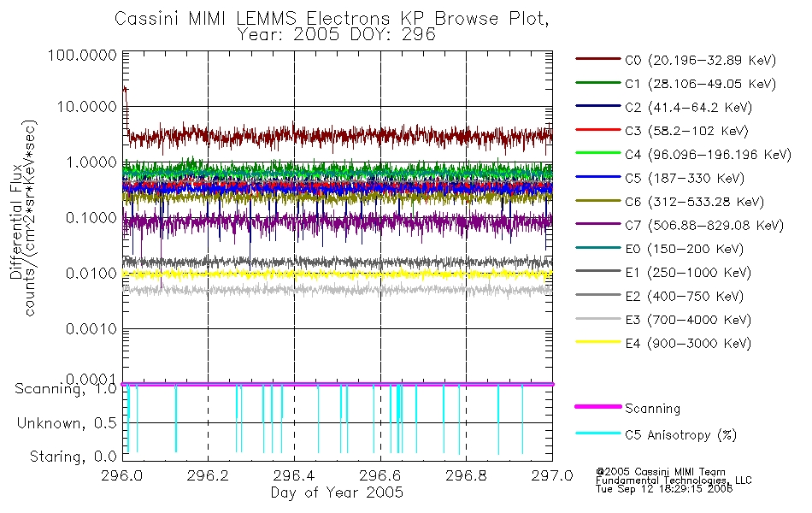Click the 0.0100 y-axis tick label
This screenshot has height=513, width=812.
pyautogui.click(x=91, y=274)
